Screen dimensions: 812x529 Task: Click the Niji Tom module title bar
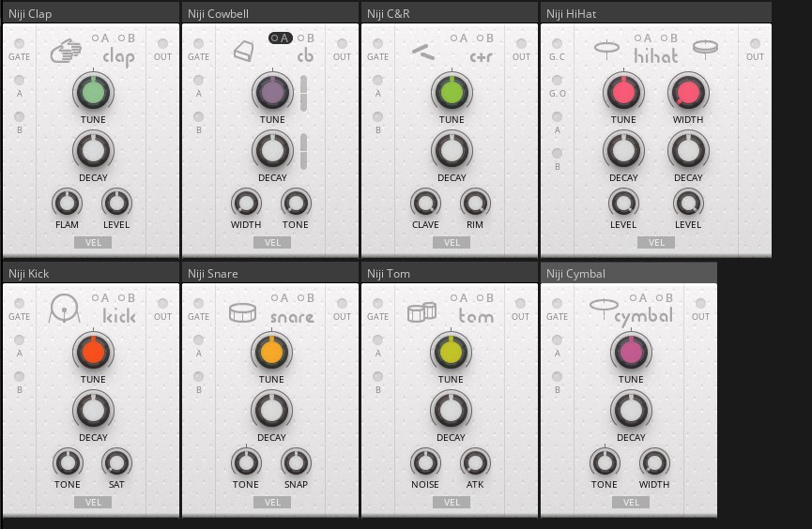coord(449,273)
